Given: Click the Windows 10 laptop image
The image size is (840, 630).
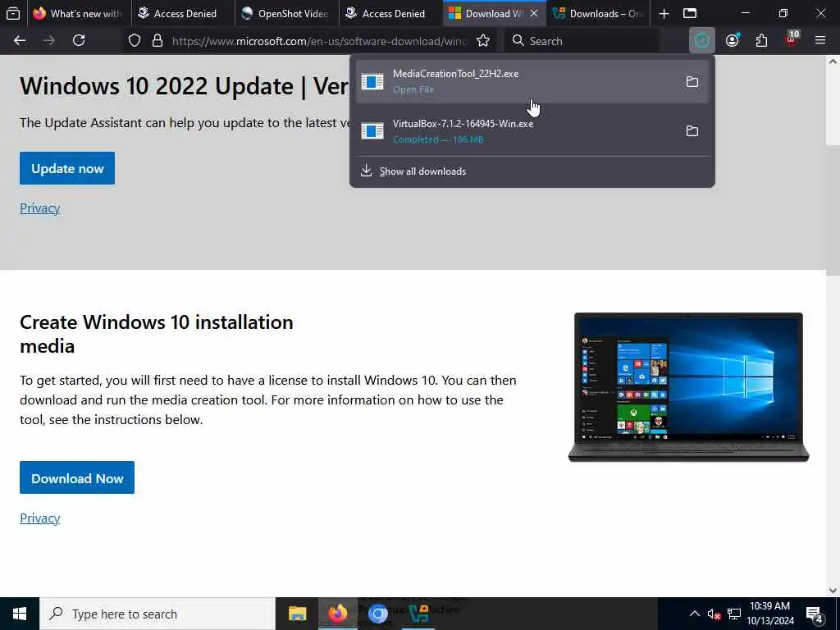Looking at the screenshot, I should coord(688,387).
